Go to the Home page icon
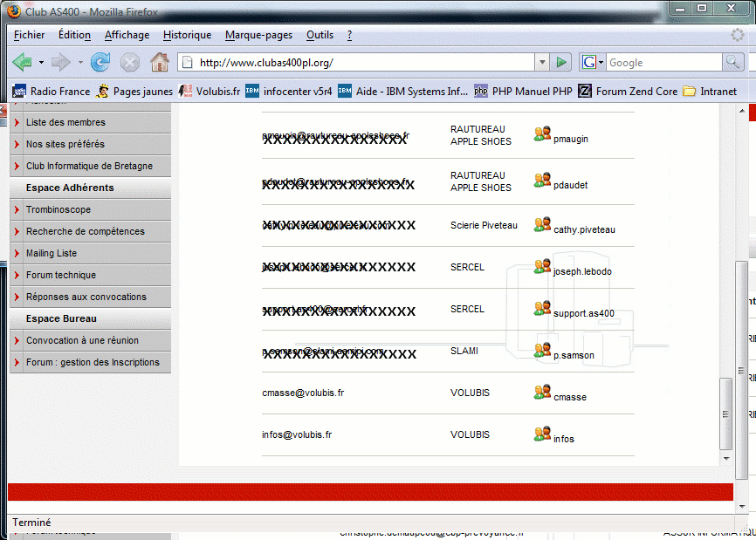This screenshot has width=756, height=540. tap(160, 62)
